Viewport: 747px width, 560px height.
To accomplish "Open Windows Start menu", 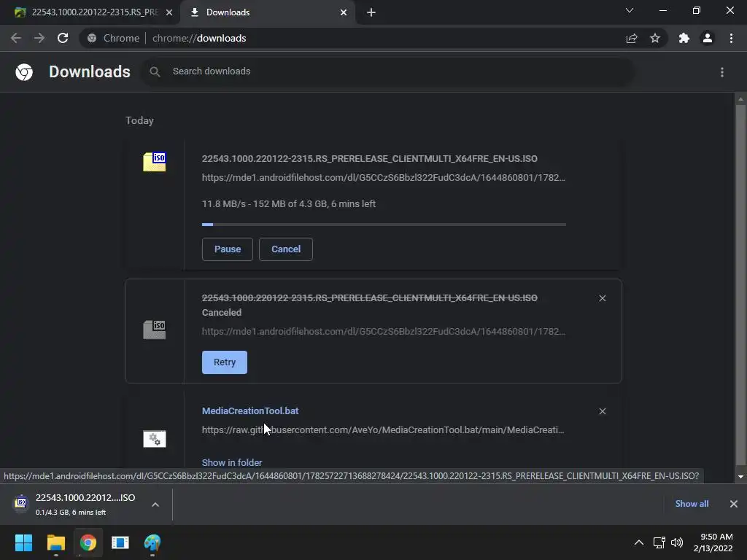I will pyautogui.click(x=23, y=542).
